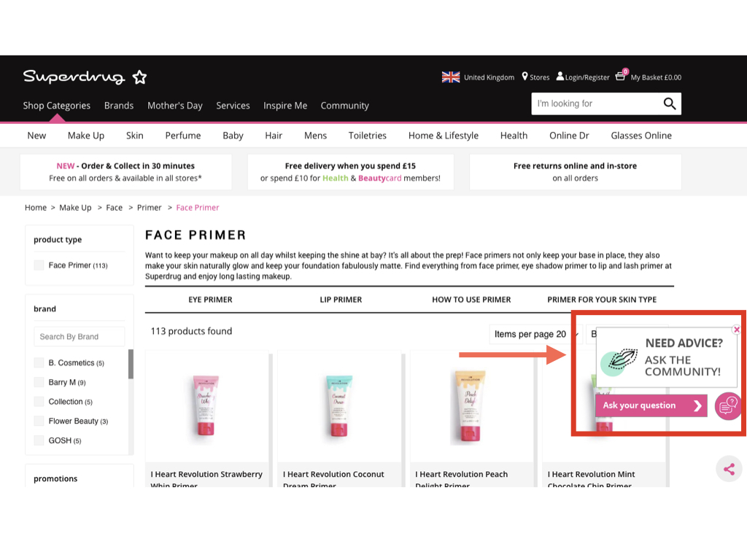Click the Search By Brand field

click(79, 336)
